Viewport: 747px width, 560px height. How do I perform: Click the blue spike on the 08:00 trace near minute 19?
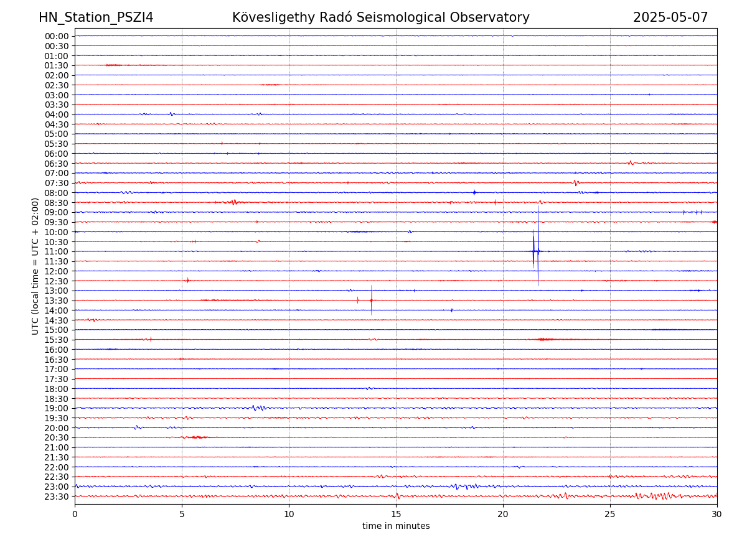(474, 192)
